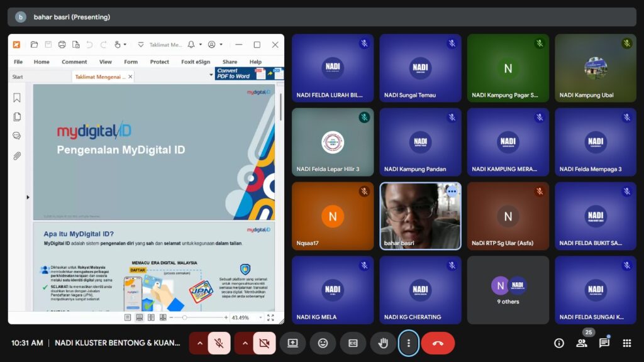Send an emoji reaction
This screenshot has height=362, width=644.
click(x=323, y=343)
